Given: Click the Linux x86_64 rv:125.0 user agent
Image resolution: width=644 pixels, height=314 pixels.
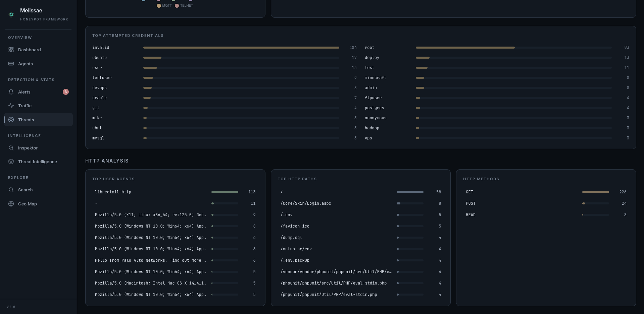Looking at the screenshot, I should click(x=151, y=215).
